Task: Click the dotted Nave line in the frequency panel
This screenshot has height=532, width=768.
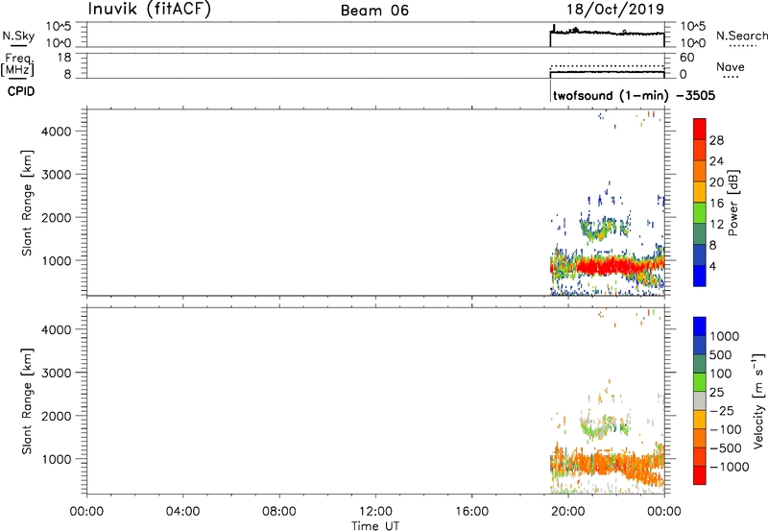Action: 608,65
